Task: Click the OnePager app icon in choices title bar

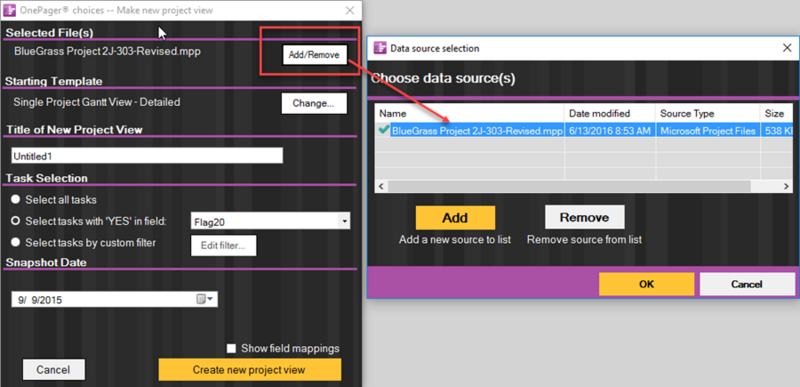Action: pos(10,10)
